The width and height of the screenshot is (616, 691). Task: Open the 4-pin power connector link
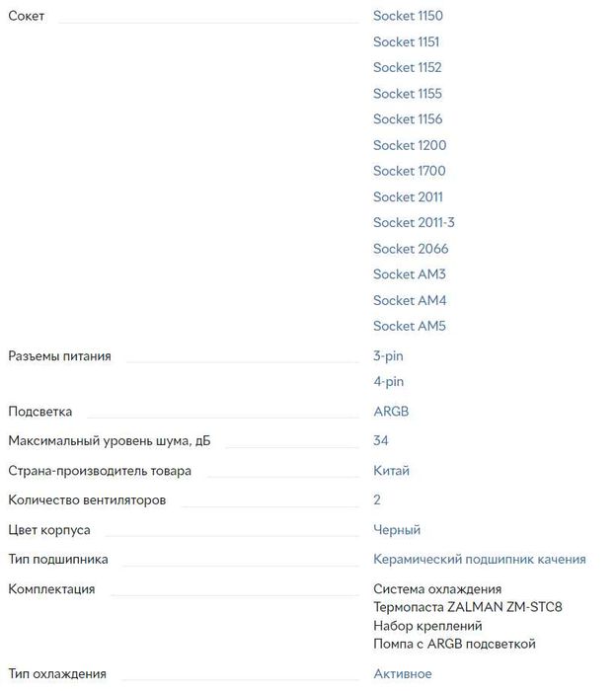(388, 382)
